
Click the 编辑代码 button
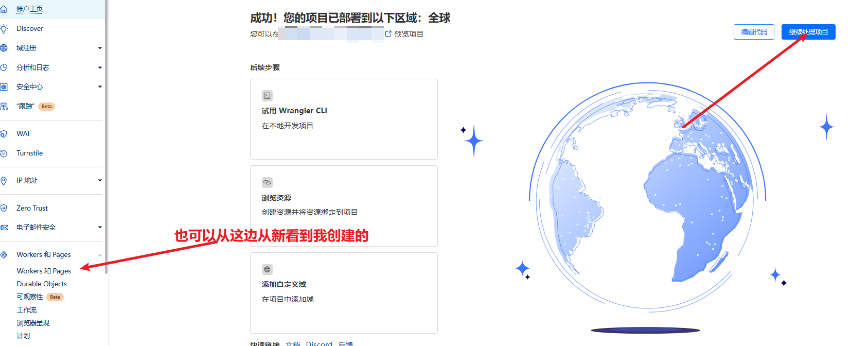click(x=754, y=32)
